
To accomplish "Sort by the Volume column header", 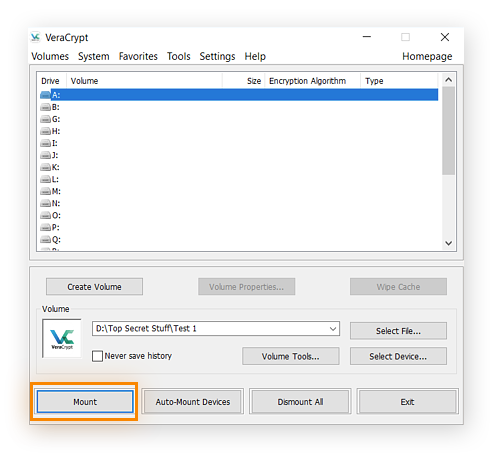I will [x=145, y=81].
